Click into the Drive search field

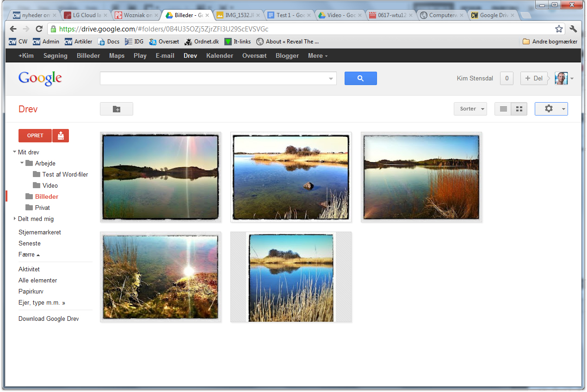(213, 79)
